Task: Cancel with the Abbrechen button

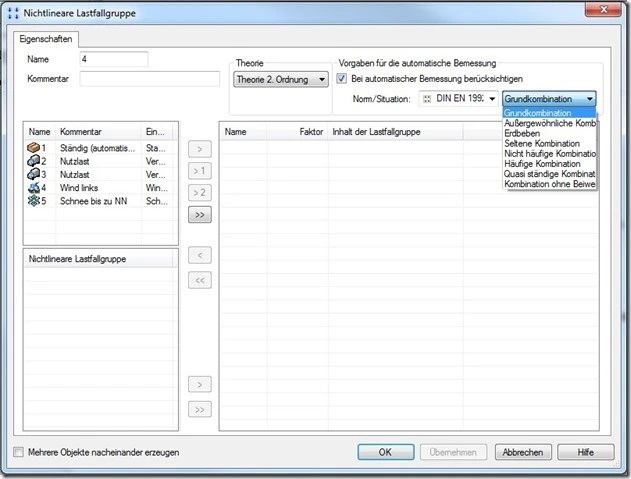Action: point(523,452)
